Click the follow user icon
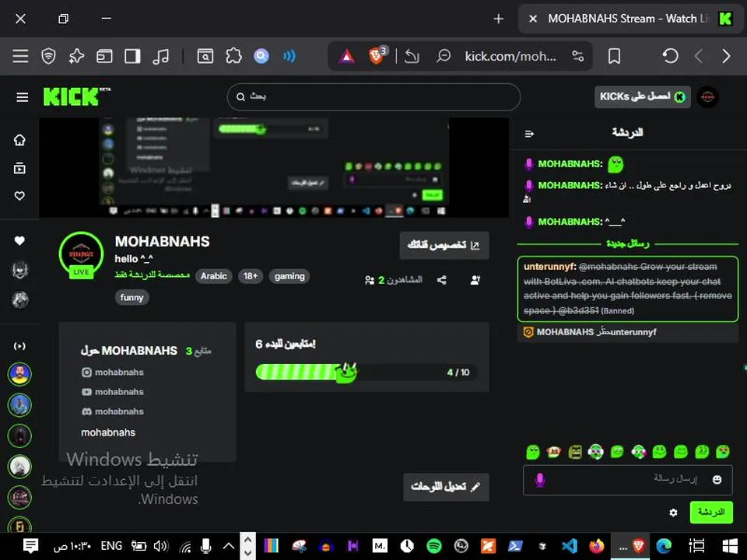This screenshot has height=560, width=747. tap(475, 280)
